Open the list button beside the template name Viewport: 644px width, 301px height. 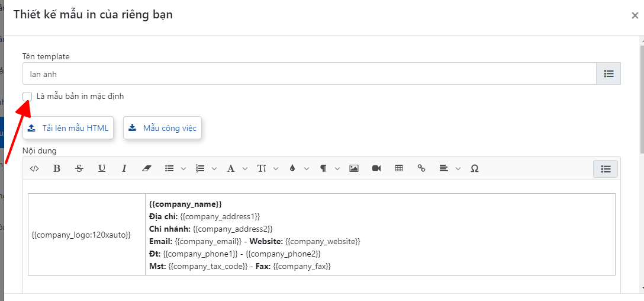pyautogui.click(x=608, y=74)
